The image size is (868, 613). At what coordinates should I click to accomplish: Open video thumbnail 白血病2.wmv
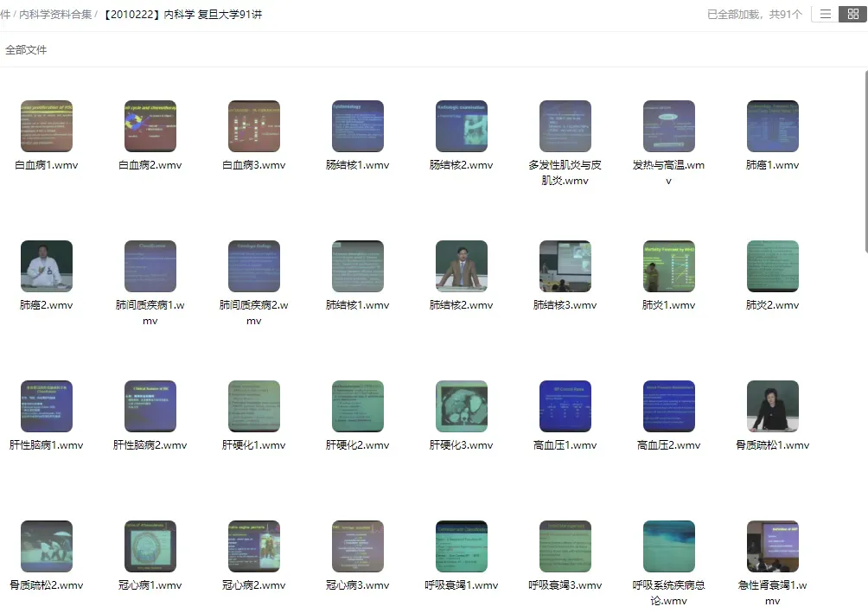tap(150, 126)
